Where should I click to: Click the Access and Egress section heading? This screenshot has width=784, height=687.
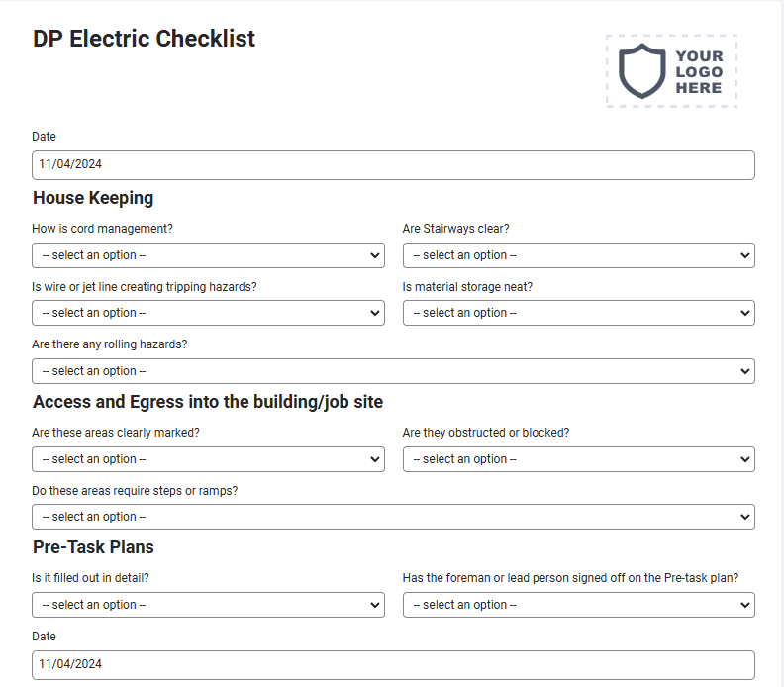click(x=208, y=402)
